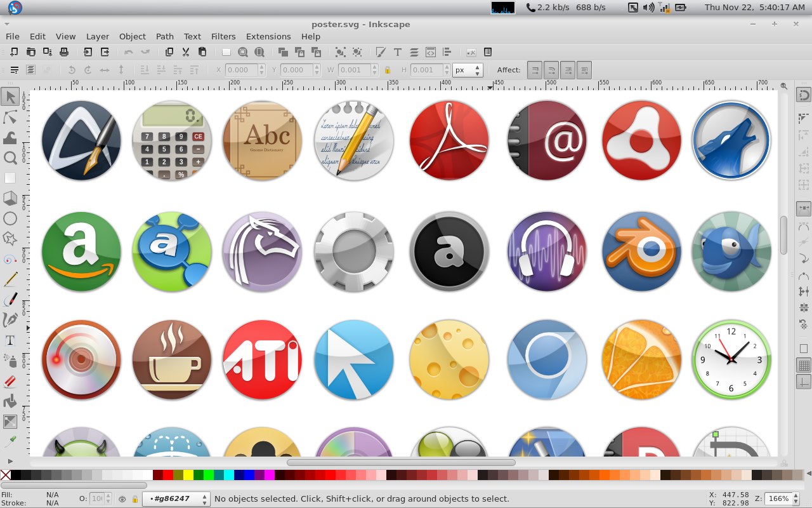Pick the Ellipse circle tool
812x508 pixels.
click(x=10, y=218)
